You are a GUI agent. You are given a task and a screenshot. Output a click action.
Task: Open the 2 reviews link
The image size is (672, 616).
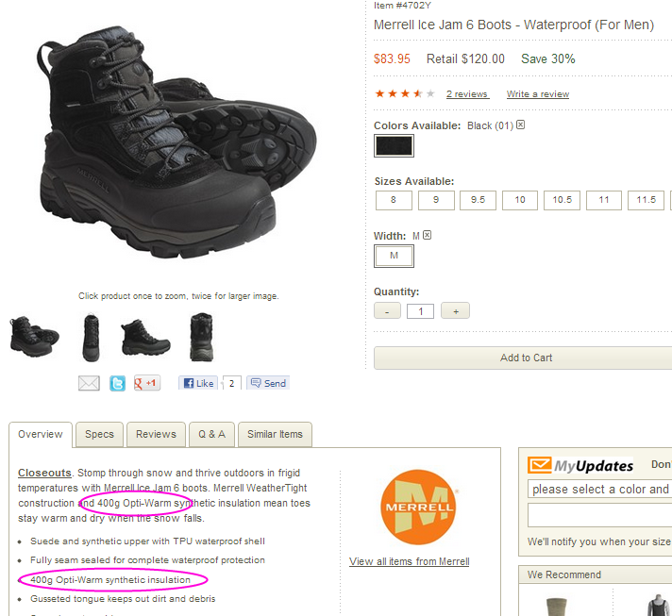[467, 93]
